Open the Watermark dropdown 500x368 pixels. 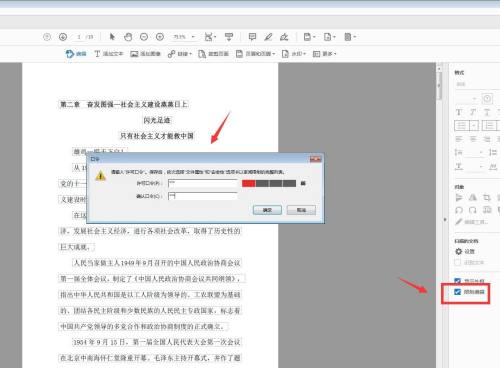click(294, 54)
